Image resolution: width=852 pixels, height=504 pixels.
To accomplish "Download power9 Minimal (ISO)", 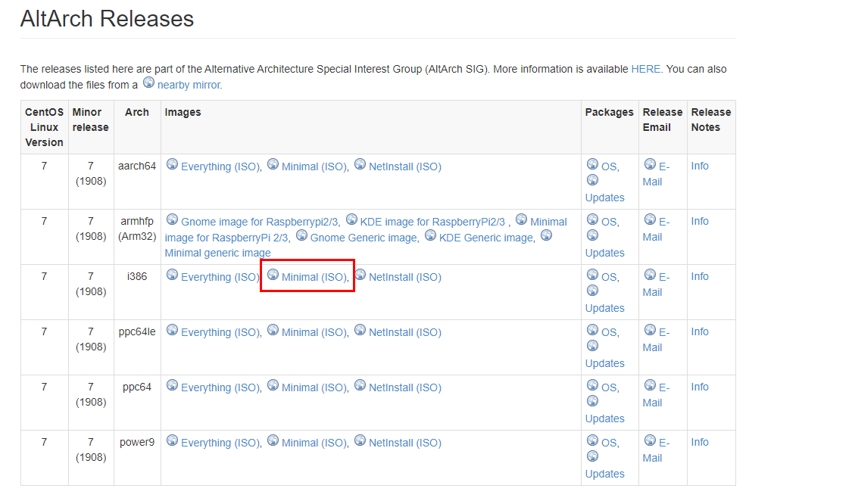I will tap(313, 443).
